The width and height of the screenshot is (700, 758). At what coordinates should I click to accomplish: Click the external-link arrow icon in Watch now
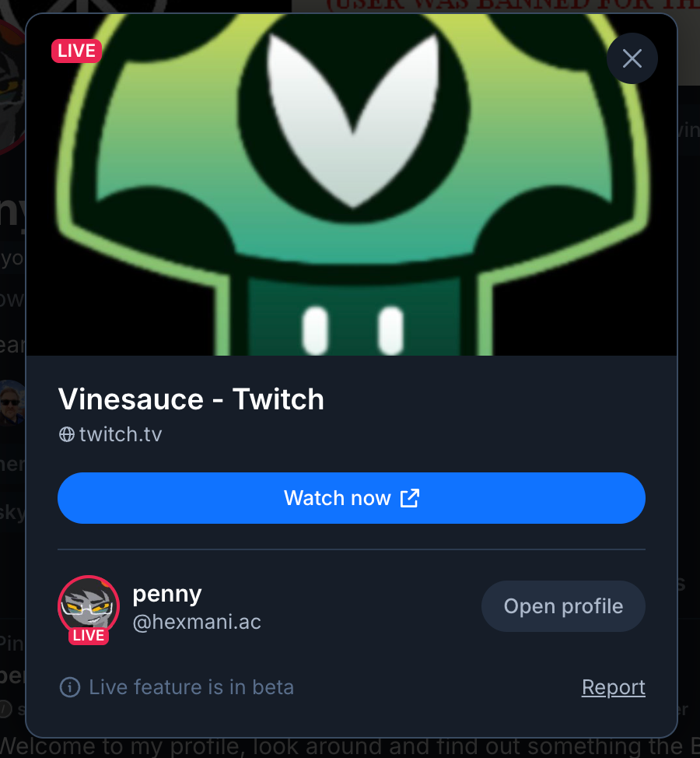point(410,498)
